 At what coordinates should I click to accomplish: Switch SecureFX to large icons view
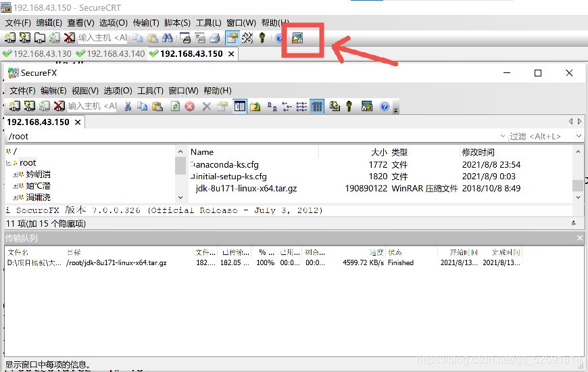[x=272, y=107]
